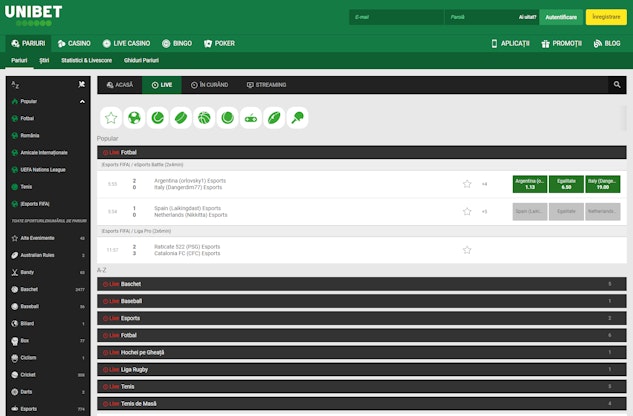Open Ghiduri Pariuri submenu item
The image size is (633, 416).
point(141,61)
